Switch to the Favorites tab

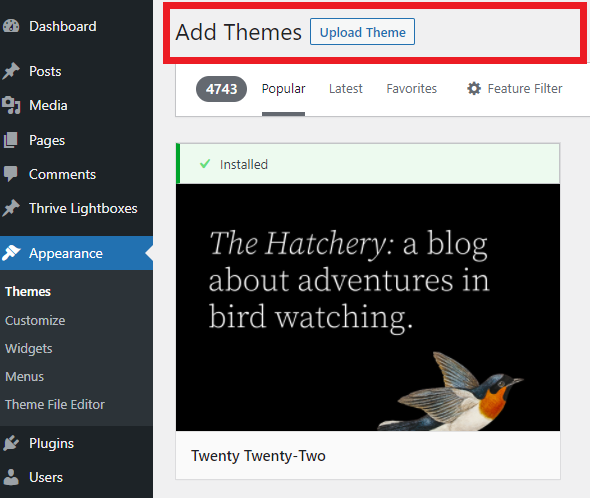411,89
